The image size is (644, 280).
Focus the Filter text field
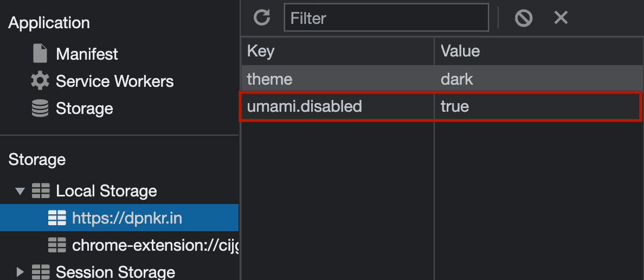[x=386, y=18]
